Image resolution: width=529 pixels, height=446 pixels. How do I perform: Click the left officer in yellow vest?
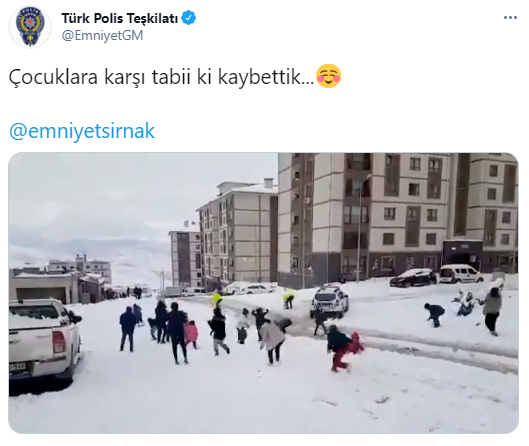(216, 299)
